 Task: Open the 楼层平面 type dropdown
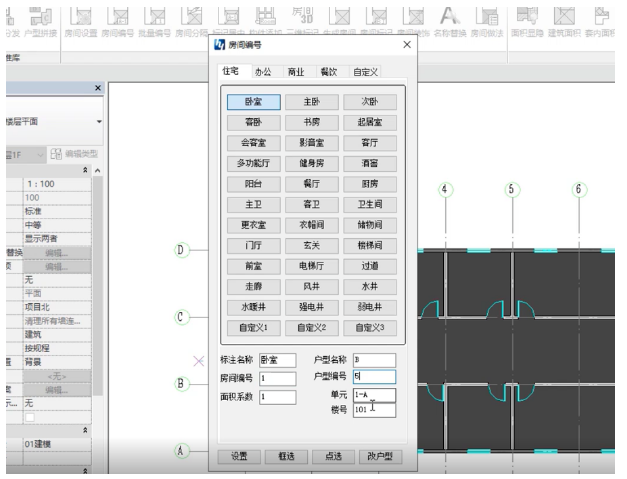[99, 122]
